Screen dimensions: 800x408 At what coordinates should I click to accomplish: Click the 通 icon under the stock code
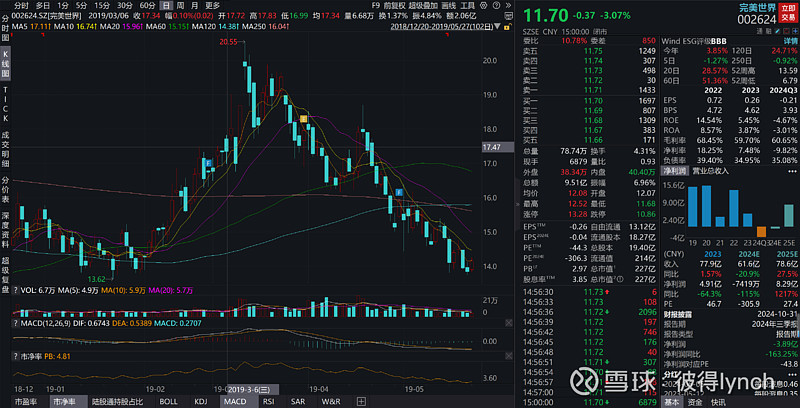click(x=759, y=32)
